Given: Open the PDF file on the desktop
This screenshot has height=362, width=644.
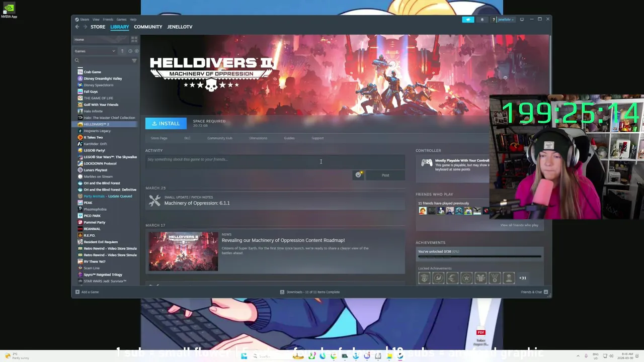Looking at the screenshot, I should [x=480, y=337].
